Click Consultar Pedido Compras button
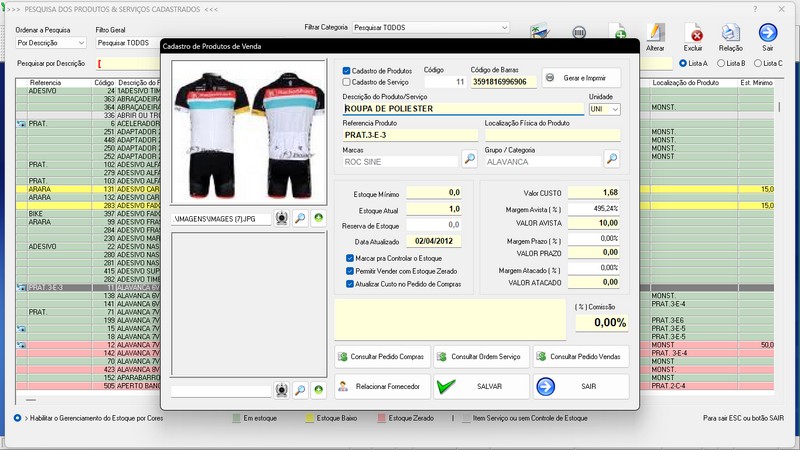Screen dimensions: 800x450 tap(382, 356)
